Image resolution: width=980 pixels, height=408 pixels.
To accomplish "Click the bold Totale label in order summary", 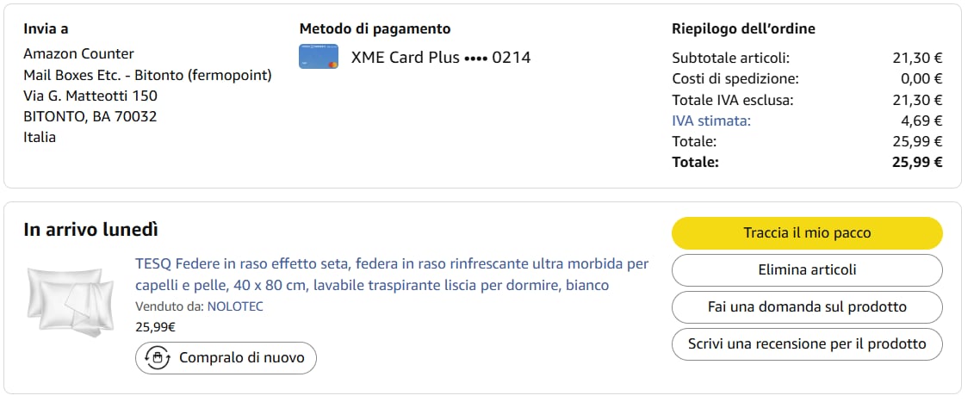I will click(x=695, y=162).
